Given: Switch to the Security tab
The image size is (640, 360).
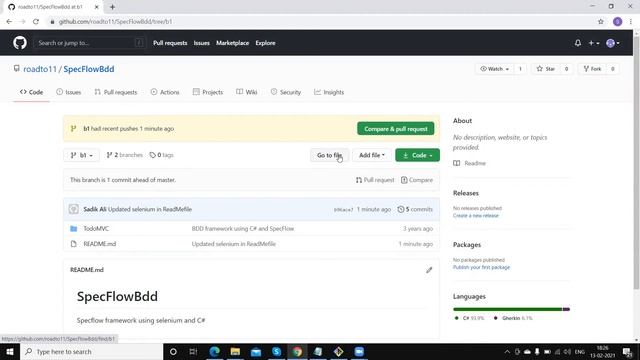Looking at the screenshot, I should click(x=286, y=92).
